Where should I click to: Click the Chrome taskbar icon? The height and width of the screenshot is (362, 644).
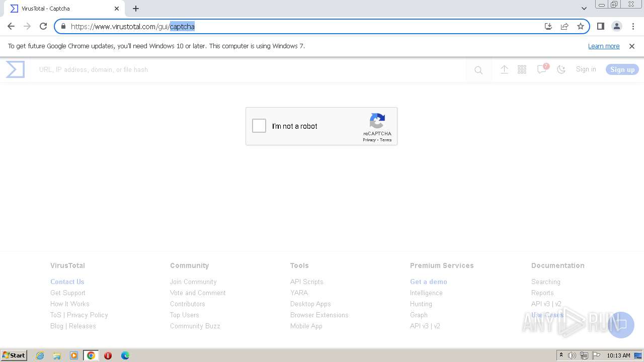[91, 355]
